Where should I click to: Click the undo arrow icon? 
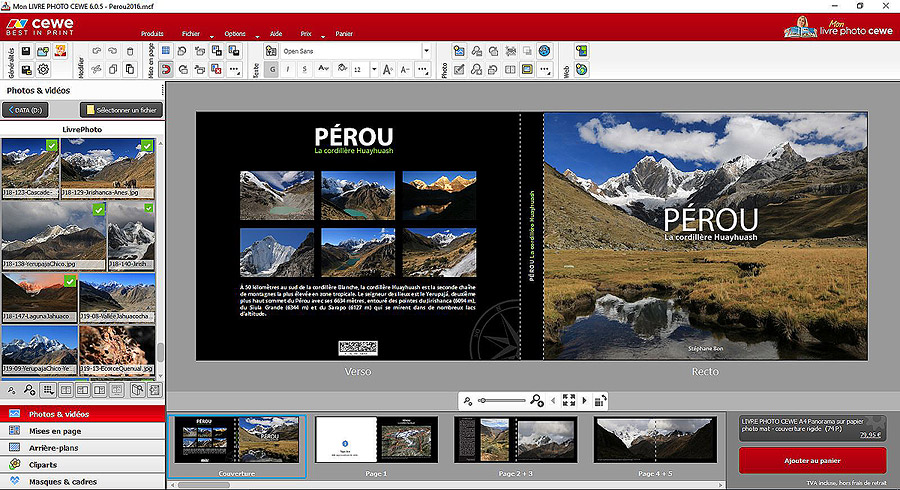coord(96,51)
